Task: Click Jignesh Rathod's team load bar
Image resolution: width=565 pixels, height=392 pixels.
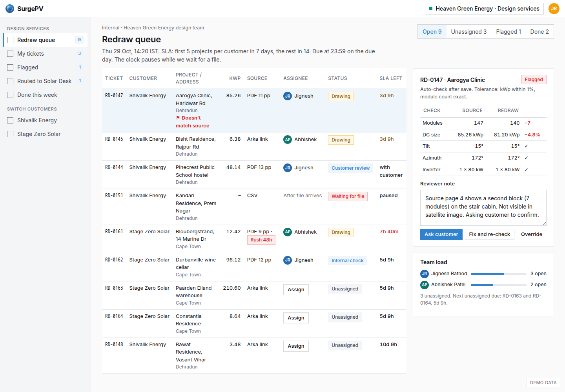Action: click(499, 274)
